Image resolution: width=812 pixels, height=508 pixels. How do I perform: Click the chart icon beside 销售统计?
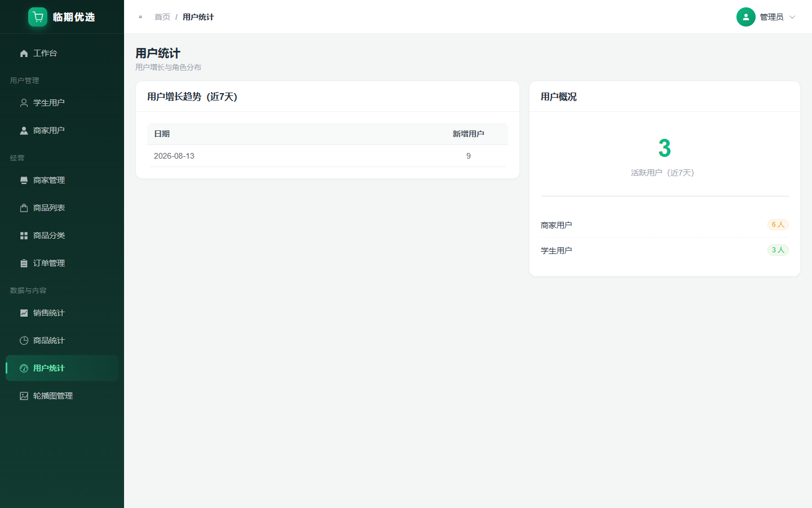click(x=24, y=313)
